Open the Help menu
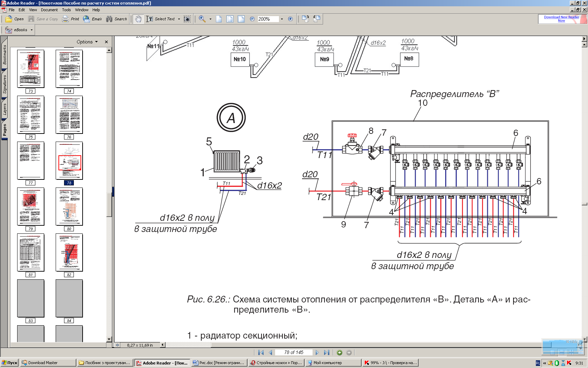The width and height of the screenshot is (588, 368). (x=96, y=10)
